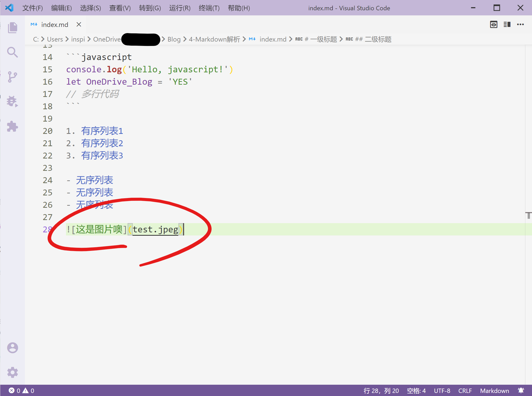Viewport: 532px width, 396px height.
Task: Change the CRLF end-of-line sequence
Action: click(465, 391)
